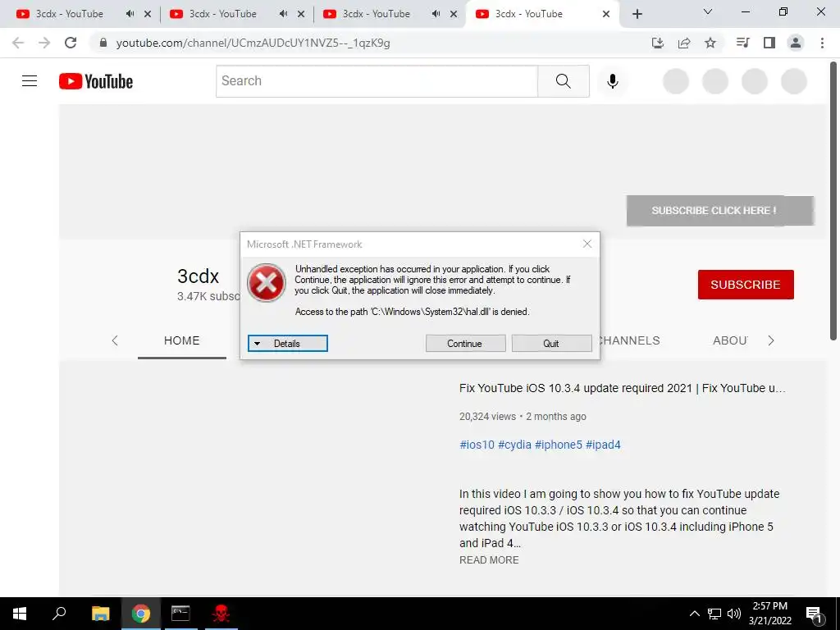Image resolution: width=840 pixels, height=630 pixels.
Task: Bookmark this page with star icon
Action: point(710,43)
